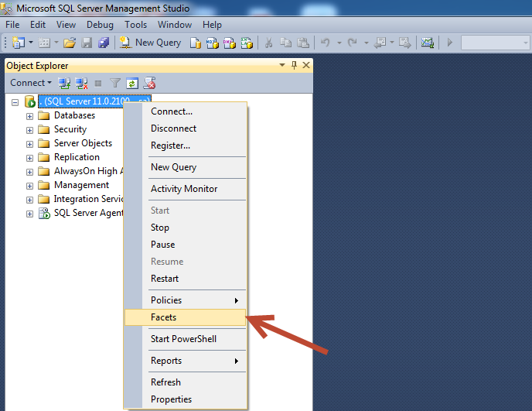Open the Edit menu
Screen dimensions: 532x411
pos(38,25)
